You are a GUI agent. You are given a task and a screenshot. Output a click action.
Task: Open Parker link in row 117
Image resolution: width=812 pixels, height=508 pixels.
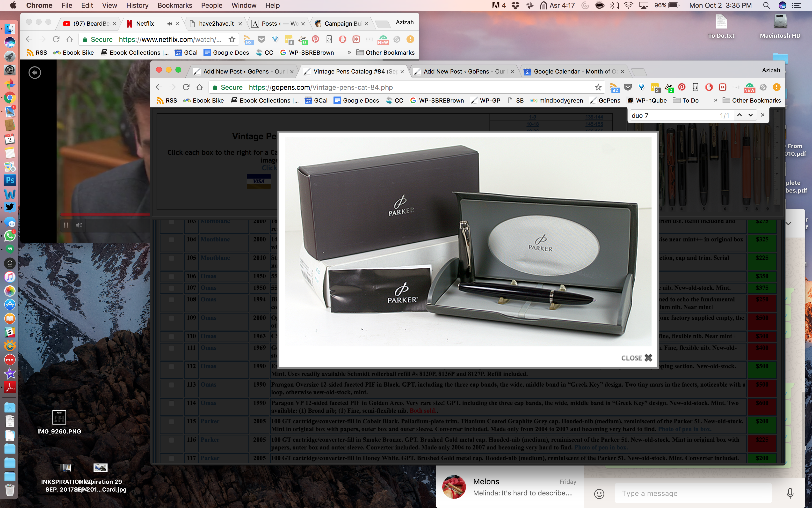pyautogui.click(x=210, y=458)
